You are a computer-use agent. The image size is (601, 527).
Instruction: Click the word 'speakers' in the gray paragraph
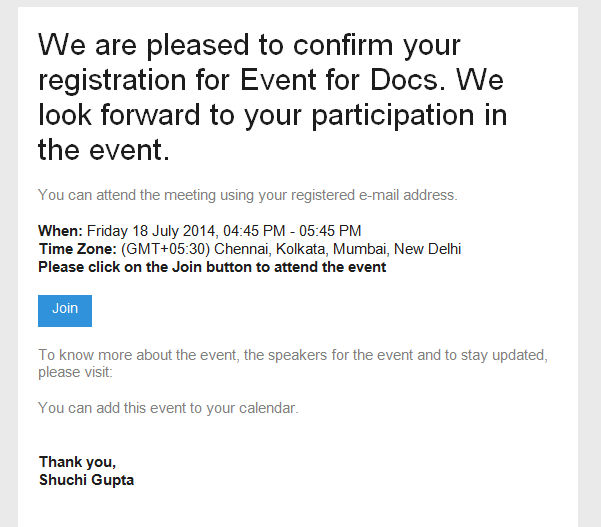(x=297, y=355)
